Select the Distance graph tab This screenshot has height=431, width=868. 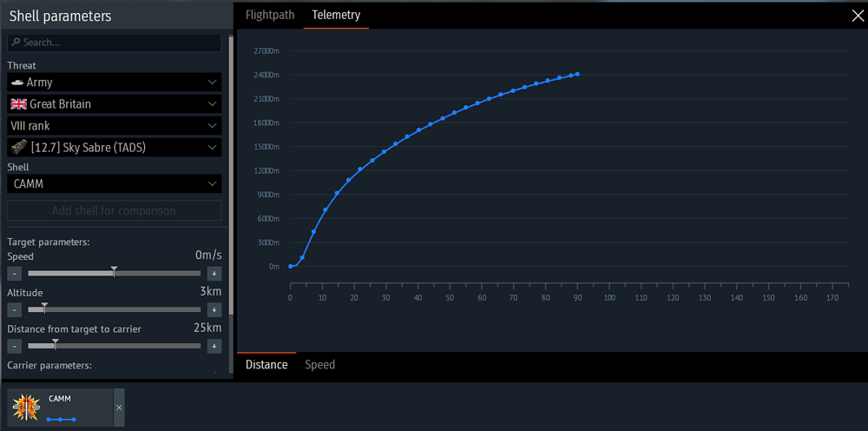(266, 364)
